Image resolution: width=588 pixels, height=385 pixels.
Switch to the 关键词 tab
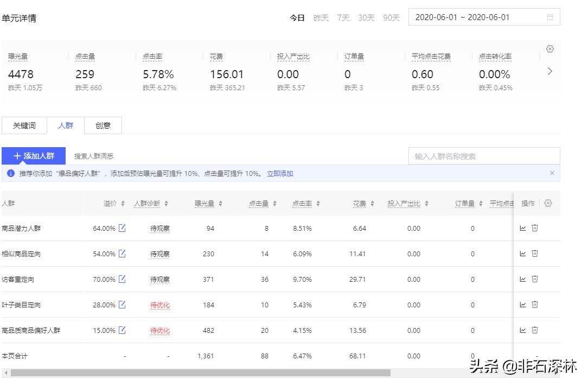point(24,125)
